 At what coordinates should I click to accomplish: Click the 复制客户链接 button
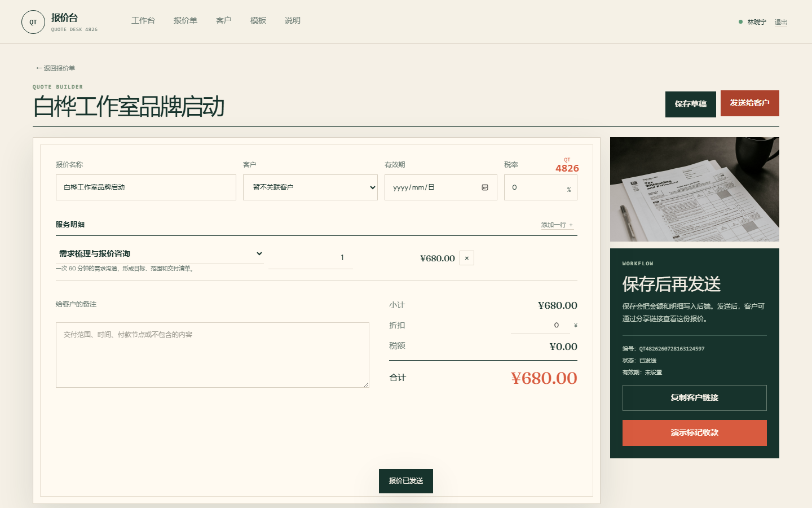click(695, 398)
